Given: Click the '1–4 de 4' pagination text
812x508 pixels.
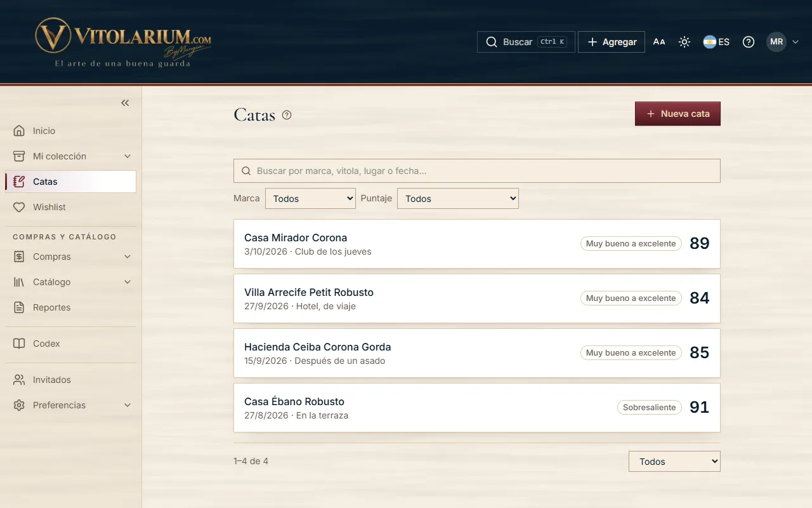Looking at the screenshot, I should [251, 461].
